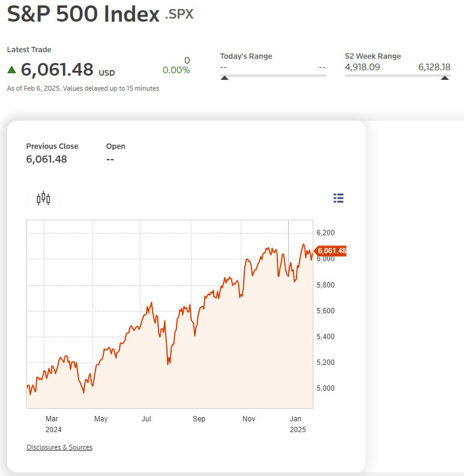The height and width of the screenshot is (476, 464).
Task: Open the chart list options icon
Action: pos(338,198)
